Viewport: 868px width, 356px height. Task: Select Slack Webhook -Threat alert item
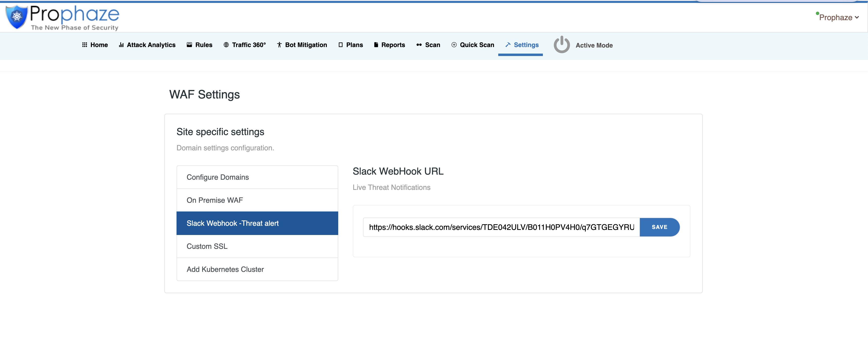tap(257, 223)
